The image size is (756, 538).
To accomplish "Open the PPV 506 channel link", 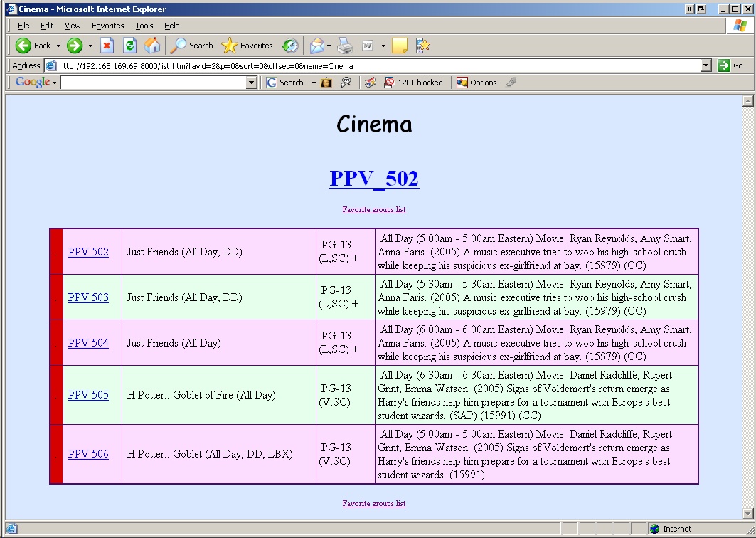I will (88, 454).
